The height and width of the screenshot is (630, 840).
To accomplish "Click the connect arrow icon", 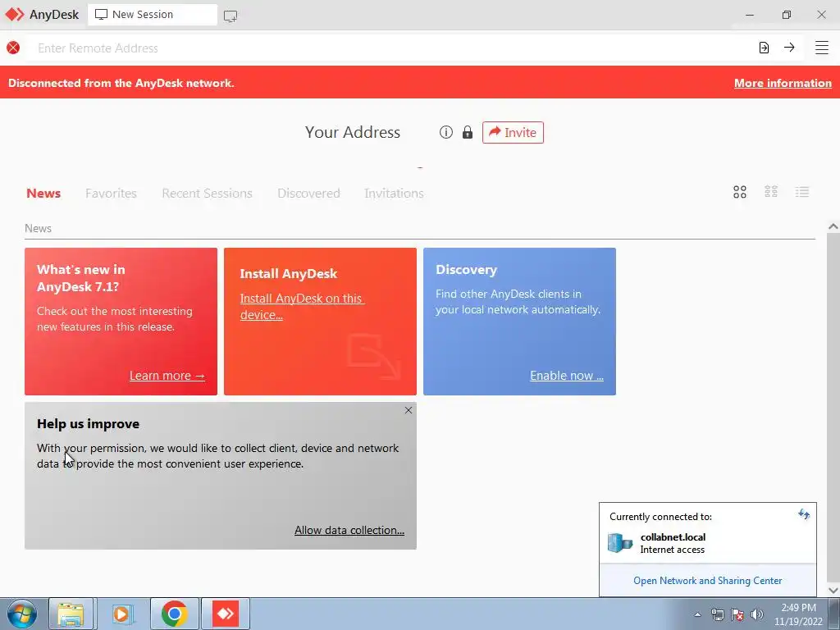I will tap(789, 48).
